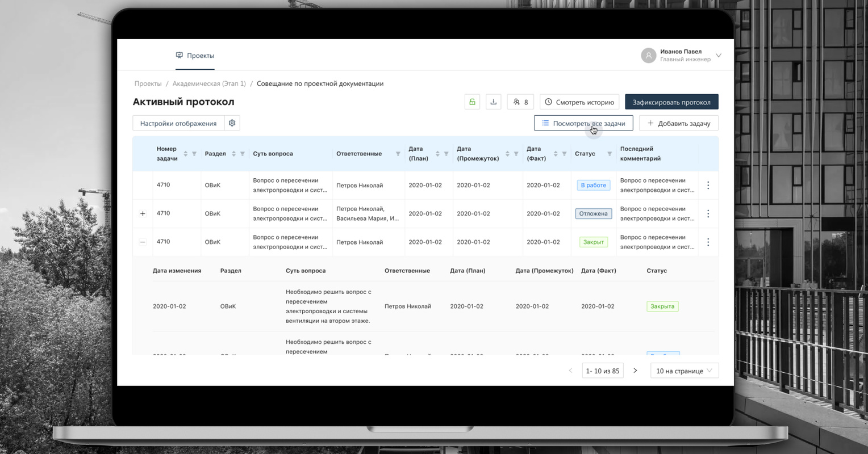Image resolution: width=868 pixels, height=454 pixels.
Task: Click Добавить задачу button
Action: 679,123
